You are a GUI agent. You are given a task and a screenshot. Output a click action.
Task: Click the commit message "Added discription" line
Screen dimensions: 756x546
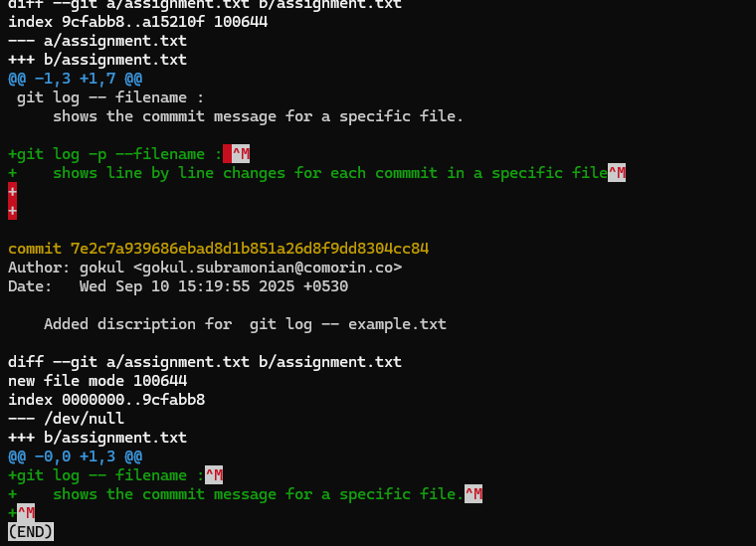[x=245, y=324]
